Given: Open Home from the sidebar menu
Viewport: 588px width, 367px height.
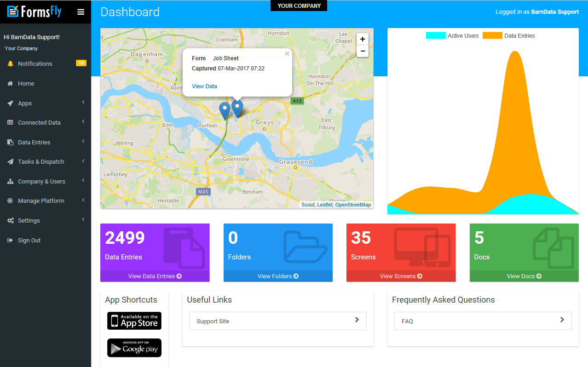Looking at the screenshot, I should [27, 83].
